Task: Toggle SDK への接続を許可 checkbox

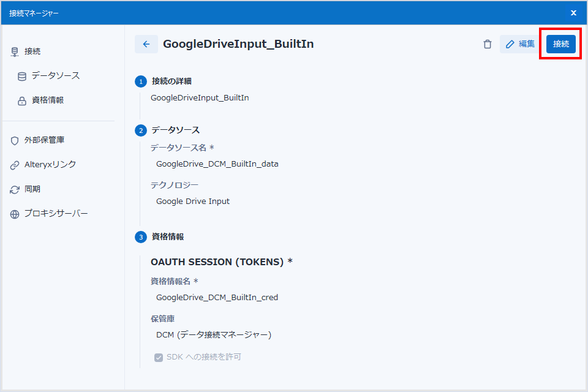Action: [159, 357]
